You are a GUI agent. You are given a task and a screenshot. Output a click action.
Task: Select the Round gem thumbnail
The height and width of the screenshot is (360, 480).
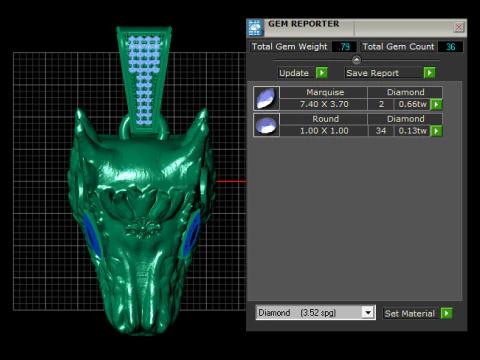[266, 125]
